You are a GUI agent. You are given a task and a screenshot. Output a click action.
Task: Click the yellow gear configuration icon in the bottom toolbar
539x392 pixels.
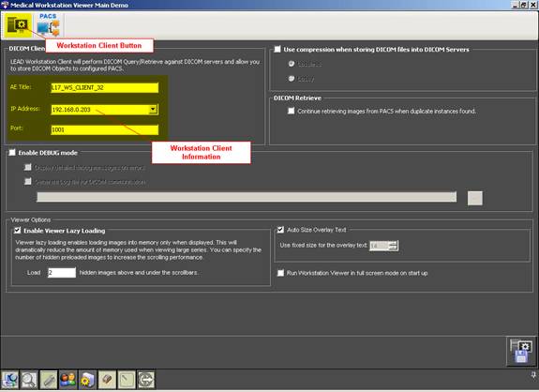(x=87, y=380)
